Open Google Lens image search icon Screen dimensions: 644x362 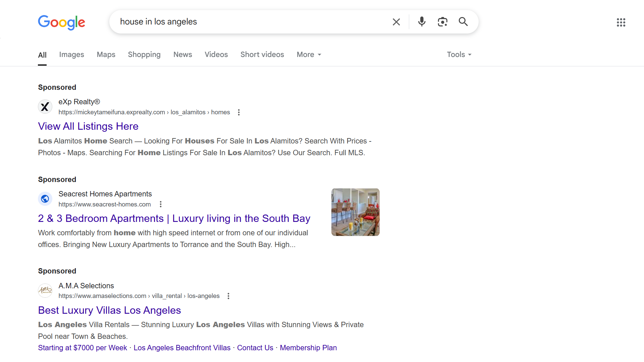(442, 22)
